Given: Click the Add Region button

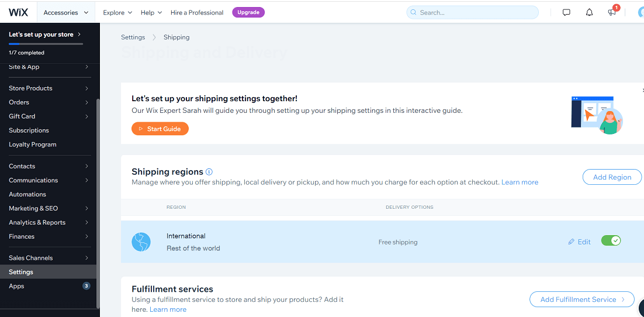Looking at the screenshot, I should click(x=612, y=177).
